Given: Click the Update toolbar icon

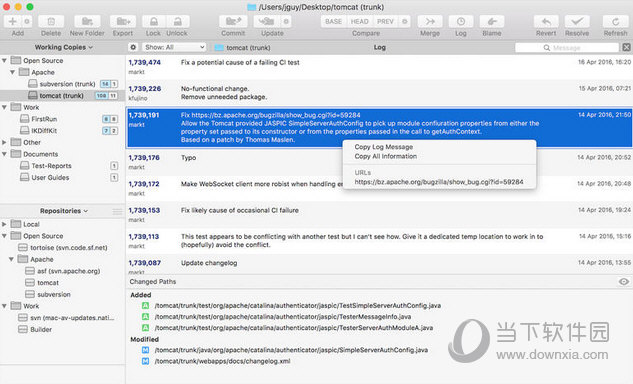Looking at the screenshot, I should [x=267, y=21].
